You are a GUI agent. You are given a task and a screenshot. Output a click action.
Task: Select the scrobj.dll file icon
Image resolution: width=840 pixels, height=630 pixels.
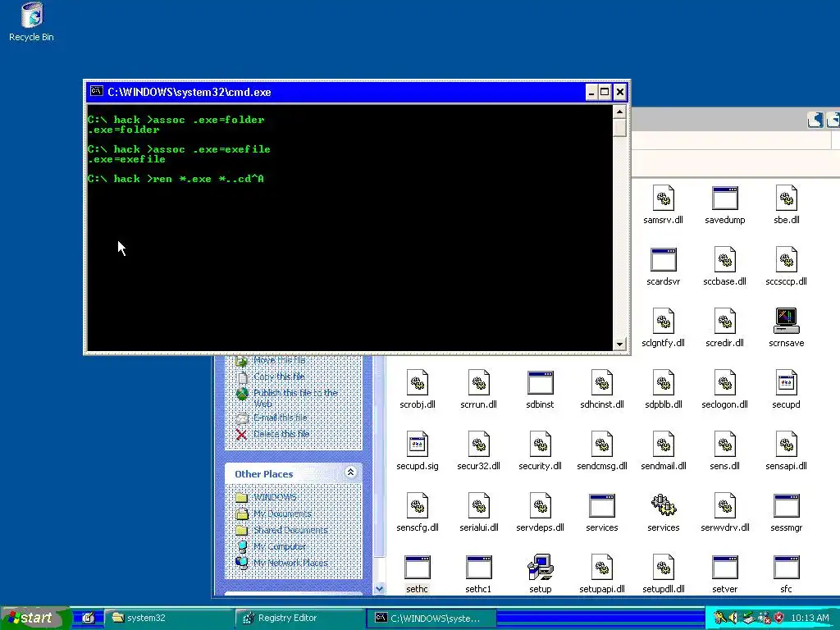click(x=418, y=383)
